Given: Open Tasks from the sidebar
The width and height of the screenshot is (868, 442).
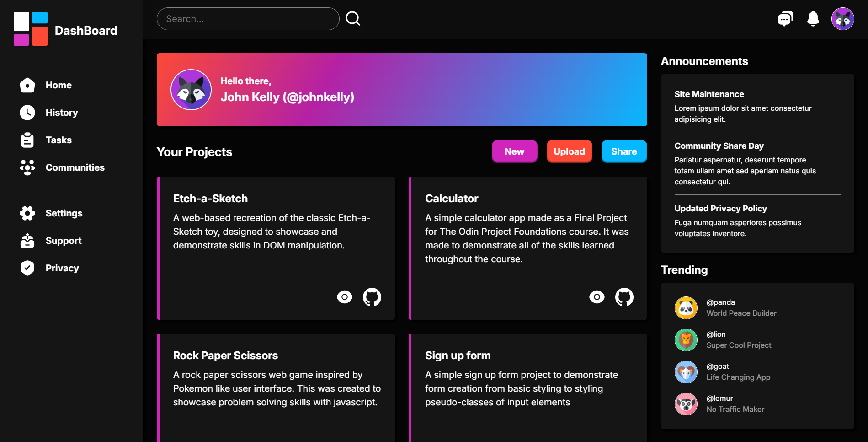Looking at the screenshot, I should [27, 140].
